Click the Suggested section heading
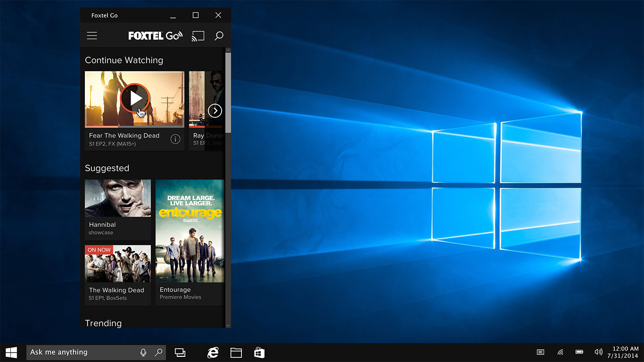This screenshot has height=362, width=644. point(107,168)
